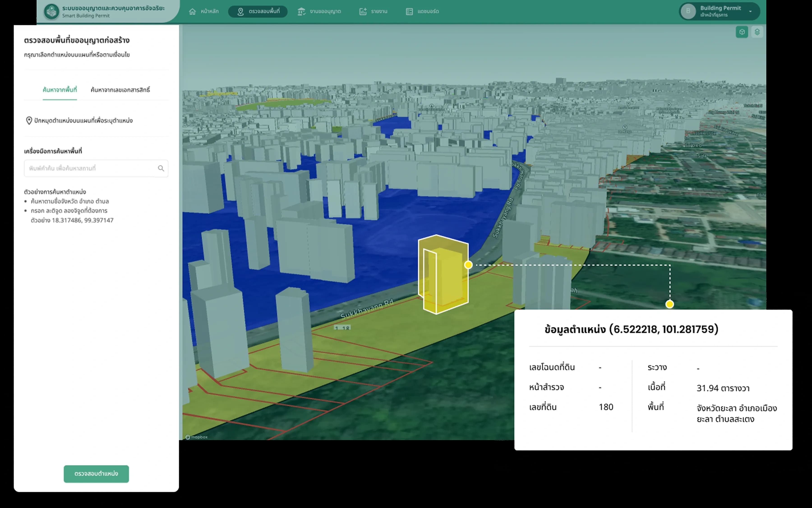
Task: Switch to ค้นหาจากเลขเอกสารสิทธิ์ tab
Action: (x=120, y=90)
